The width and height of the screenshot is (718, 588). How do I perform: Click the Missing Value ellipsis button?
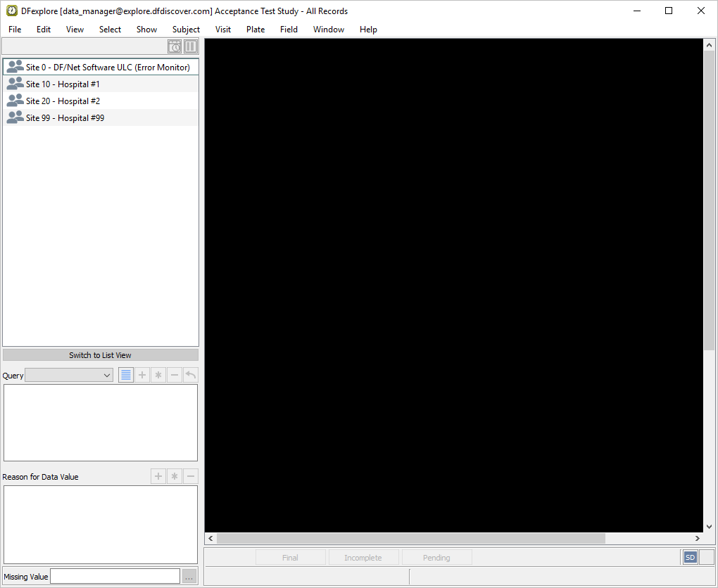pyautogui.click(x=189, y=577)
